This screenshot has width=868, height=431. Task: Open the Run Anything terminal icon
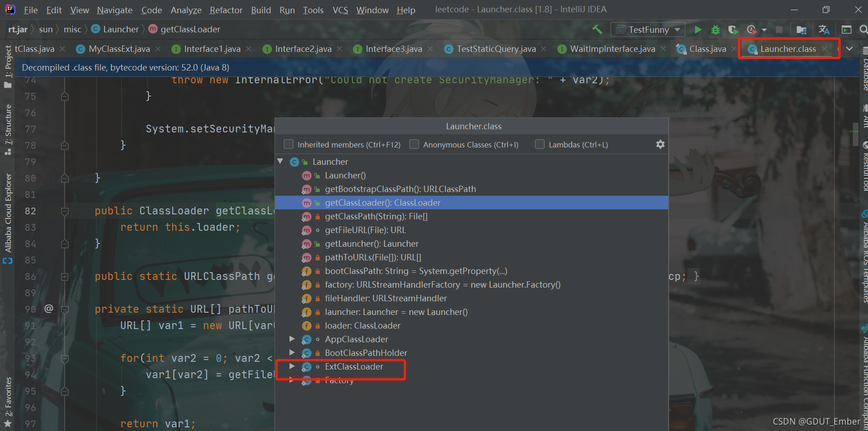tap(847, 30)
